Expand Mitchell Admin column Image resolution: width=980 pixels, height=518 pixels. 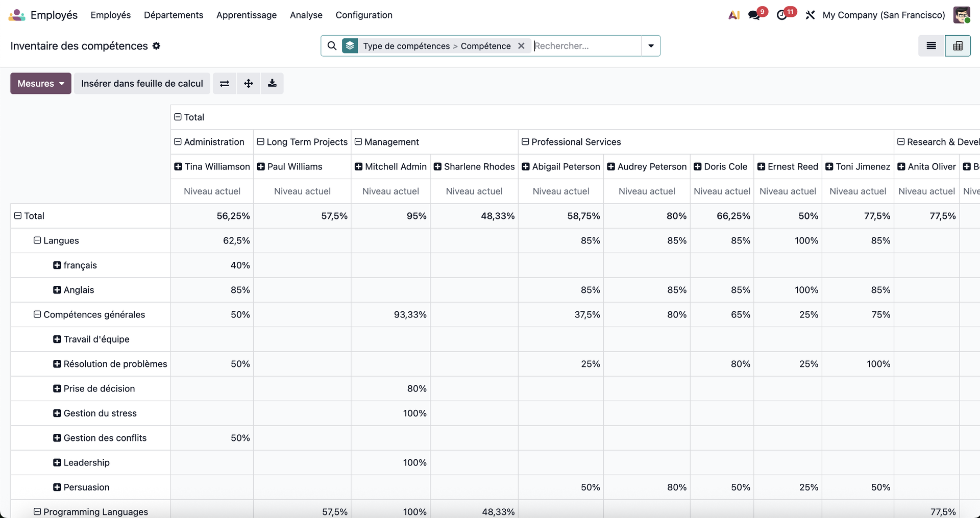tap(358, 166)
